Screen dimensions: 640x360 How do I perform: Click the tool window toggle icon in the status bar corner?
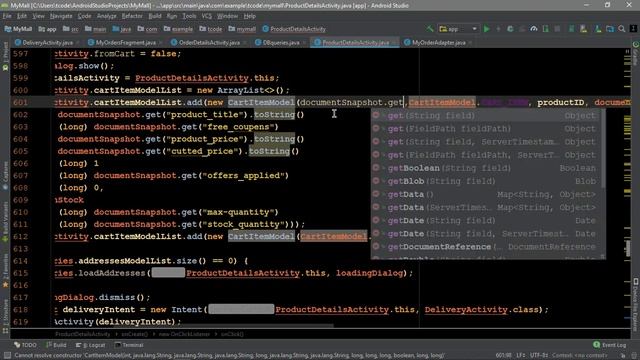(7, 356)
